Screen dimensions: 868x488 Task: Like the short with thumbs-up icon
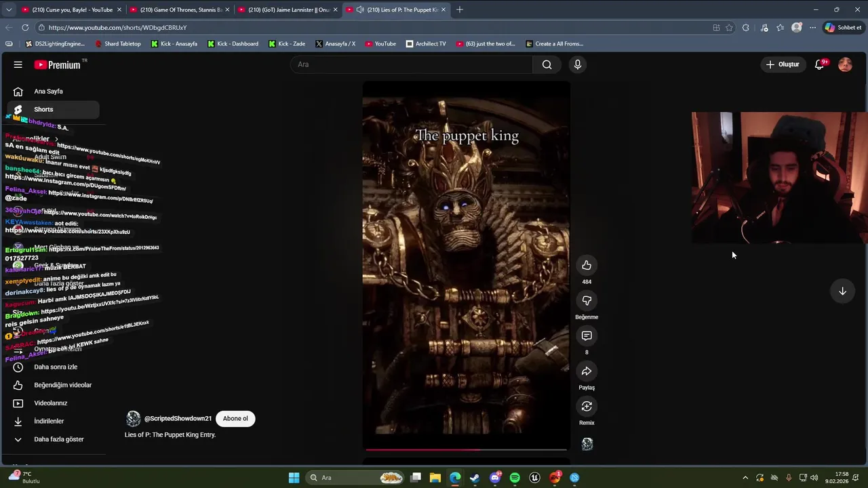pos(587,265)
